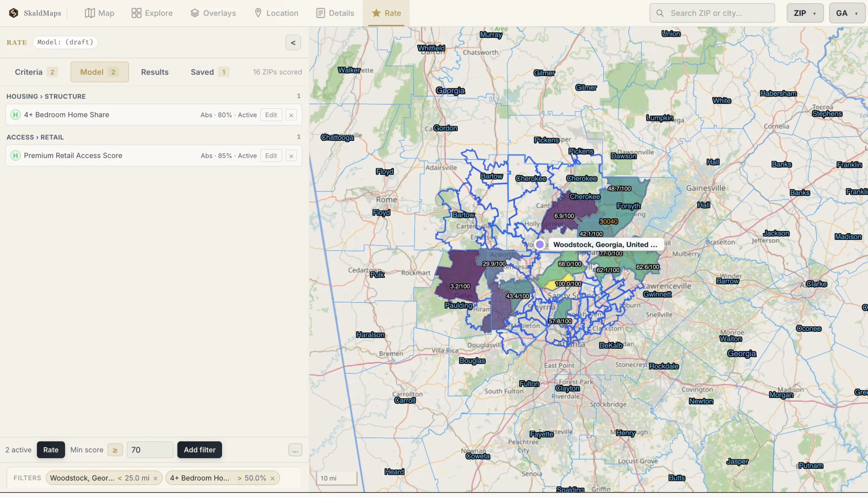Click the Woodstock, Georgia, United ... map label
The width and height of the screenshot is (868, 498).
tap(605, 245)
